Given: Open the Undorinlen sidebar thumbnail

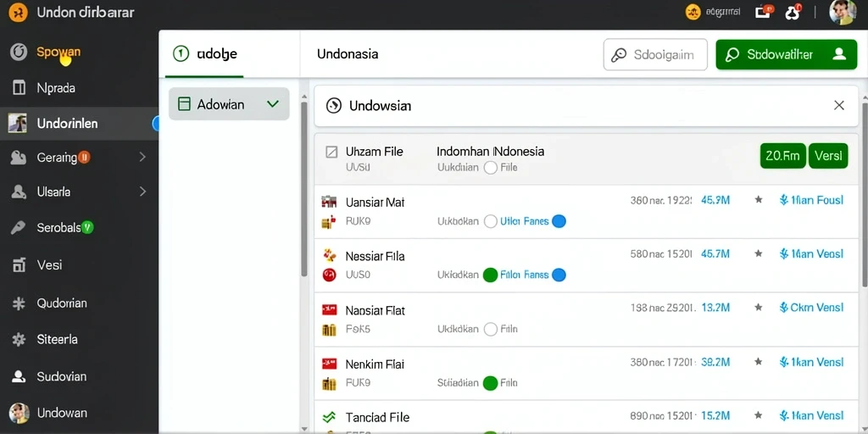Looking at the screenshot, I should pyautogui.click(x=18, y=123).
